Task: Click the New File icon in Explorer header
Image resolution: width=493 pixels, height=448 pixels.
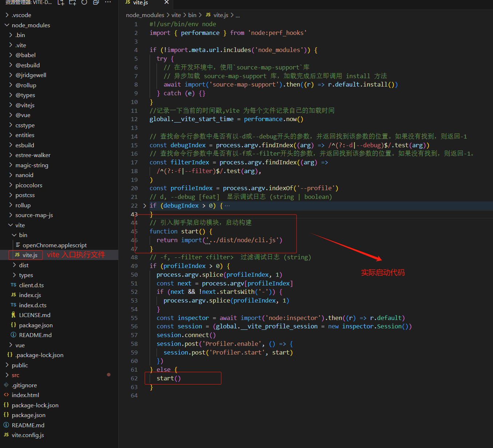Action: [x=61, y=2]
